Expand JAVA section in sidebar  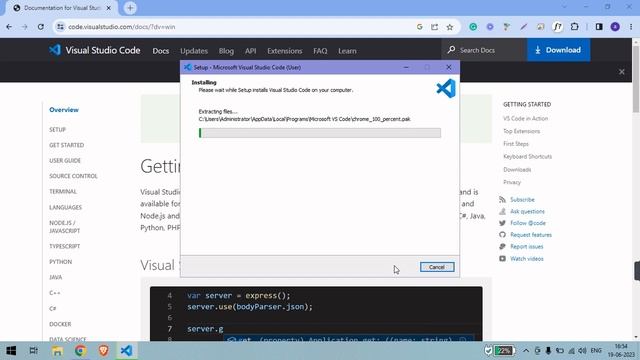(56, 277)
